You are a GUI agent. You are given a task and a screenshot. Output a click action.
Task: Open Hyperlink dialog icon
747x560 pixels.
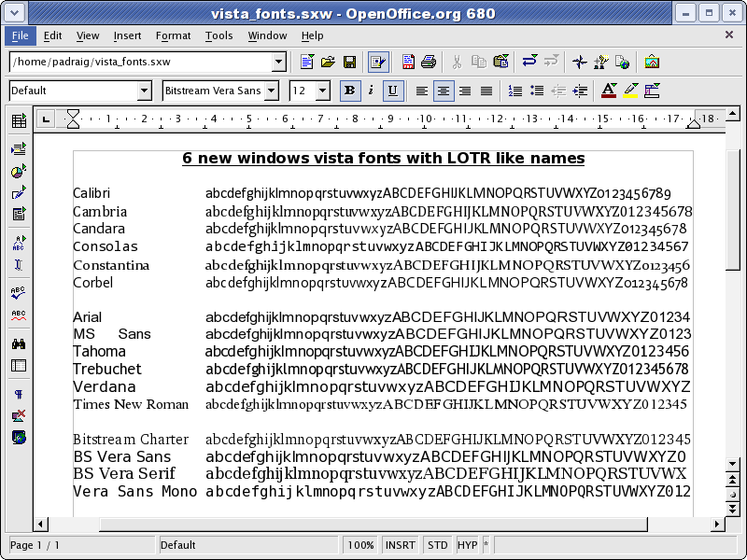point(622,62)
